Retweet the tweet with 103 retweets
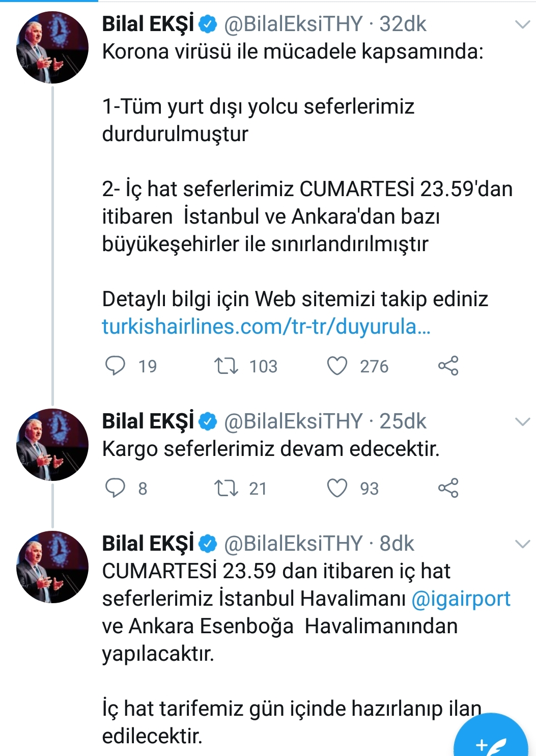536x756 pixels. pos(226,366)
